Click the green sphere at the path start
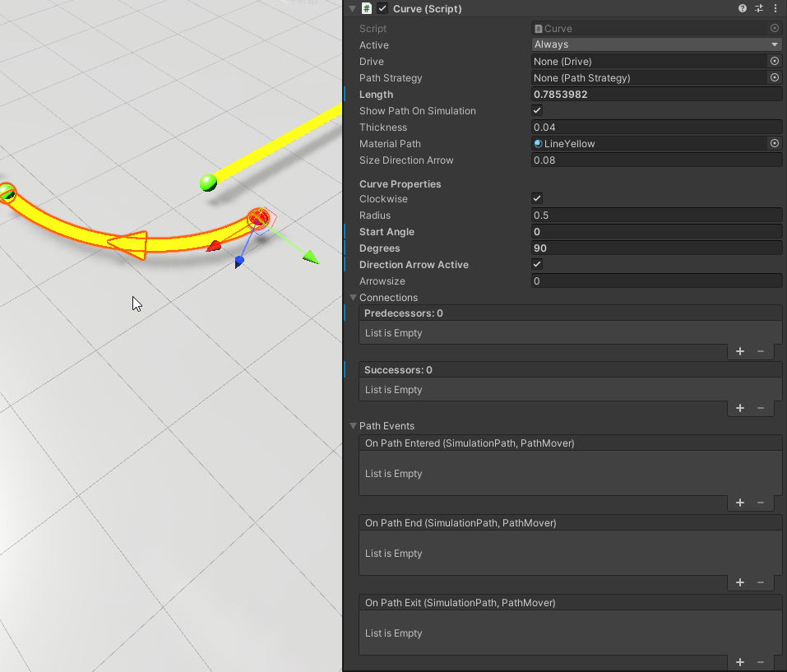This screenshot has height=672, width=787. [208, 183]
